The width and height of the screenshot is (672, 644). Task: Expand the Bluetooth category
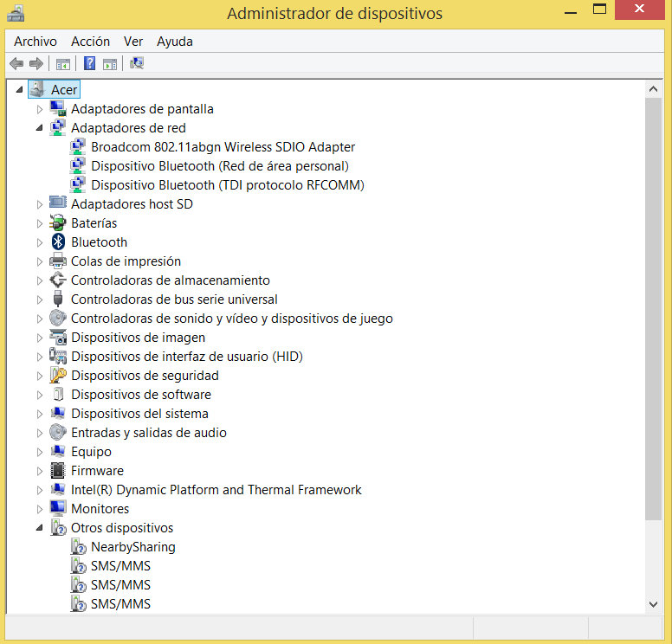pos(40,242)
